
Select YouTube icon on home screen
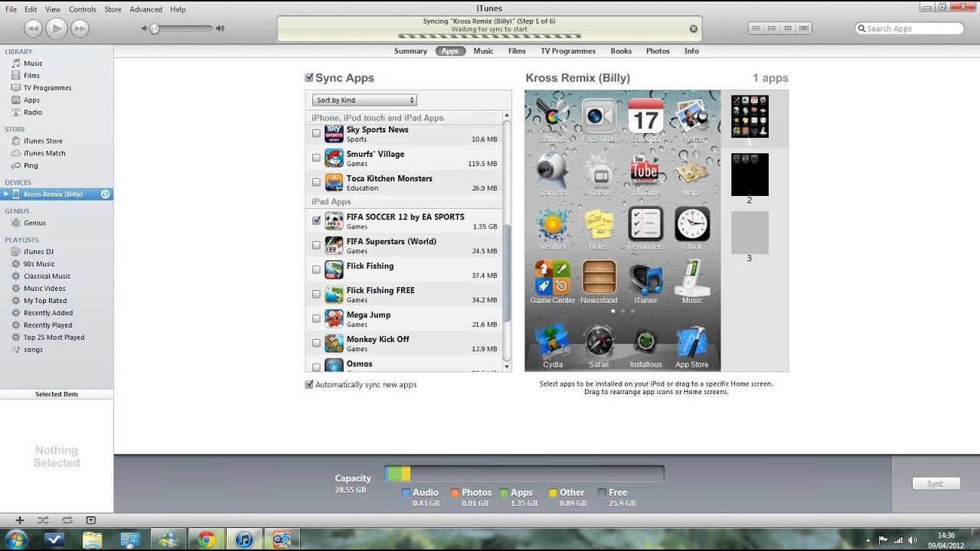tap(645, 174)
